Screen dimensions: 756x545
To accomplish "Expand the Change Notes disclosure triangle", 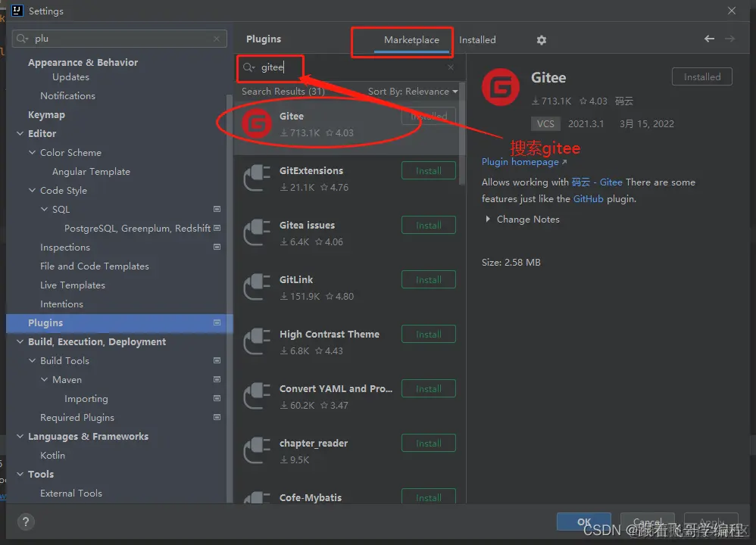I will (488, 220).
